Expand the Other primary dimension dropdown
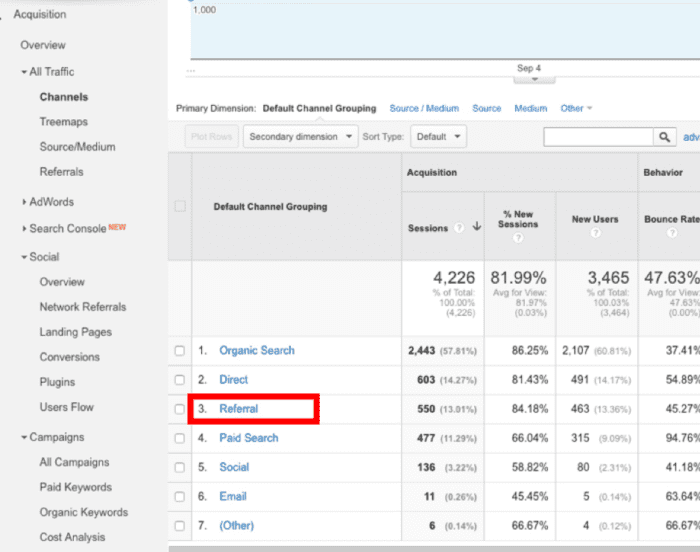 (576, 108)
